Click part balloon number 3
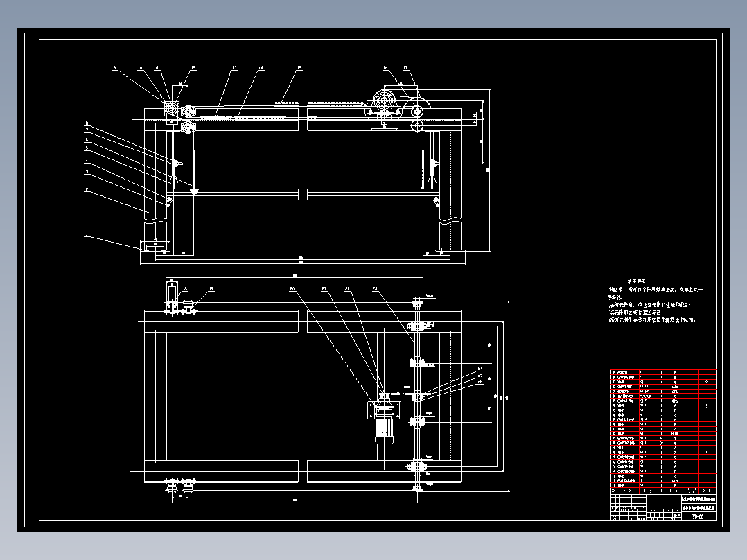 (x=87, y=172)
